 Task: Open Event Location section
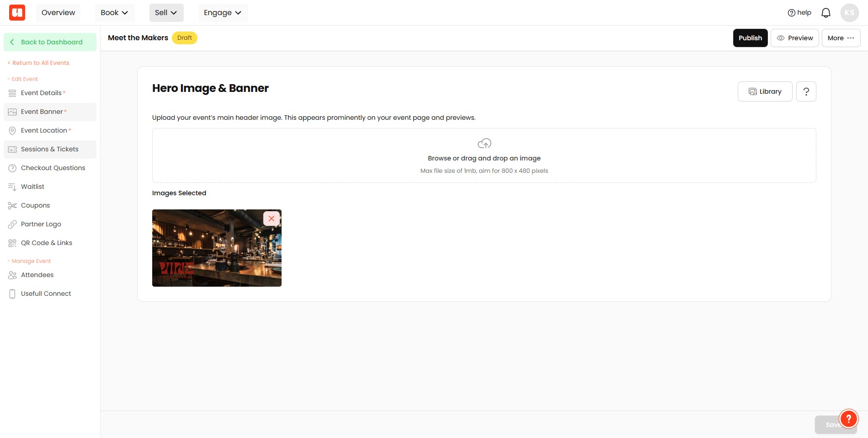click(x=50, y=131)
